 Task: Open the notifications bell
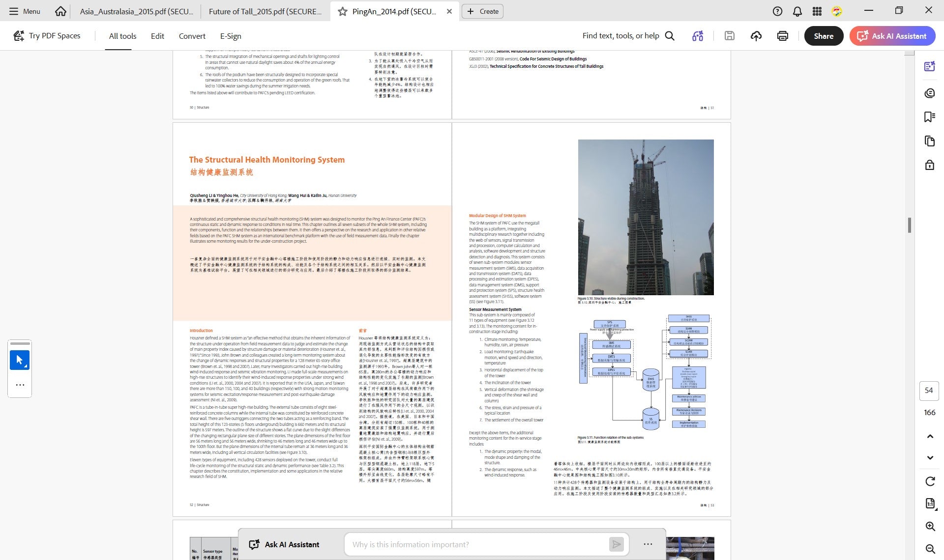[x=797, y=11]
